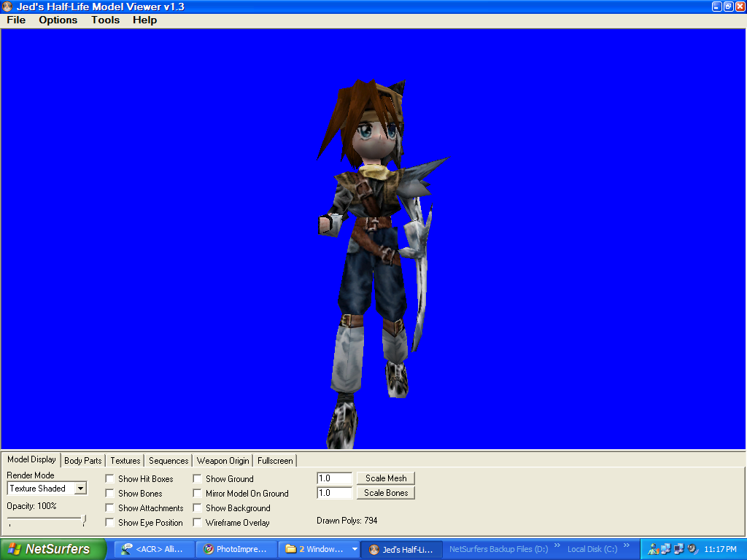Check Show Eye Position
Viewport: 747px width, 560px height.
(109, 522)
